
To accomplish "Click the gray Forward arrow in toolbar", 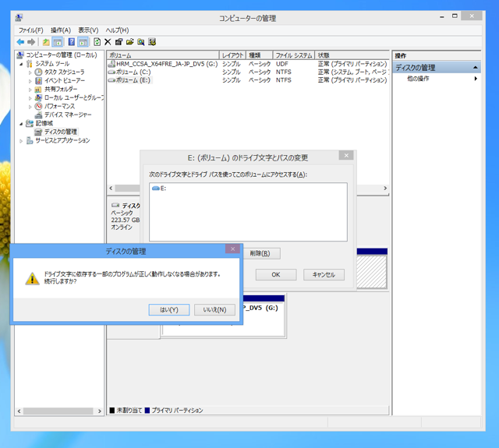I will (31, 42).
